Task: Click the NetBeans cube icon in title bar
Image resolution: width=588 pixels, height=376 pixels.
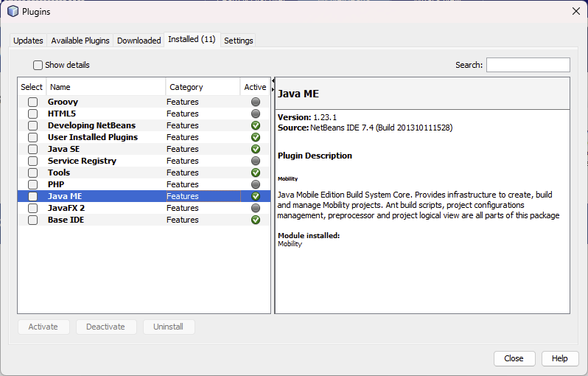Action: click(x=13, y=11)
